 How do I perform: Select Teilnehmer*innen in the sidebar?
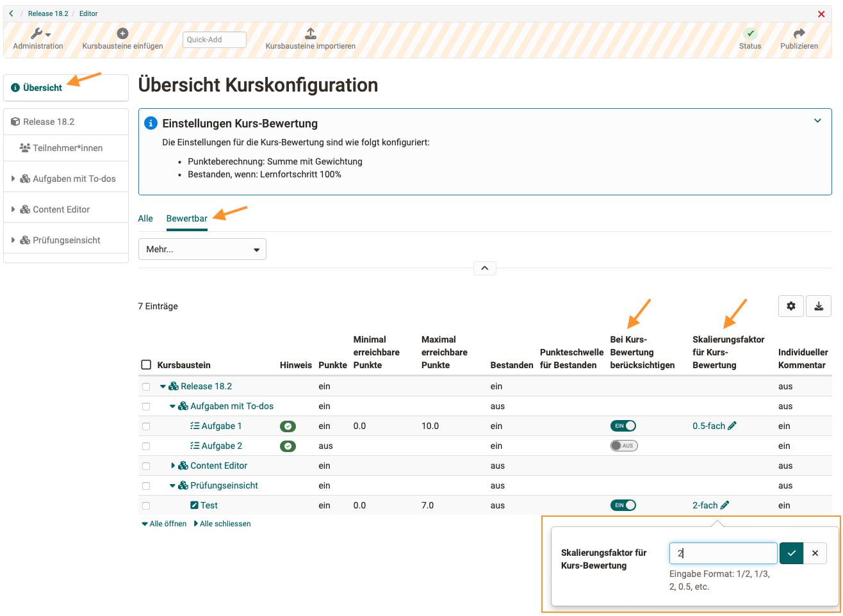point(67,148)
